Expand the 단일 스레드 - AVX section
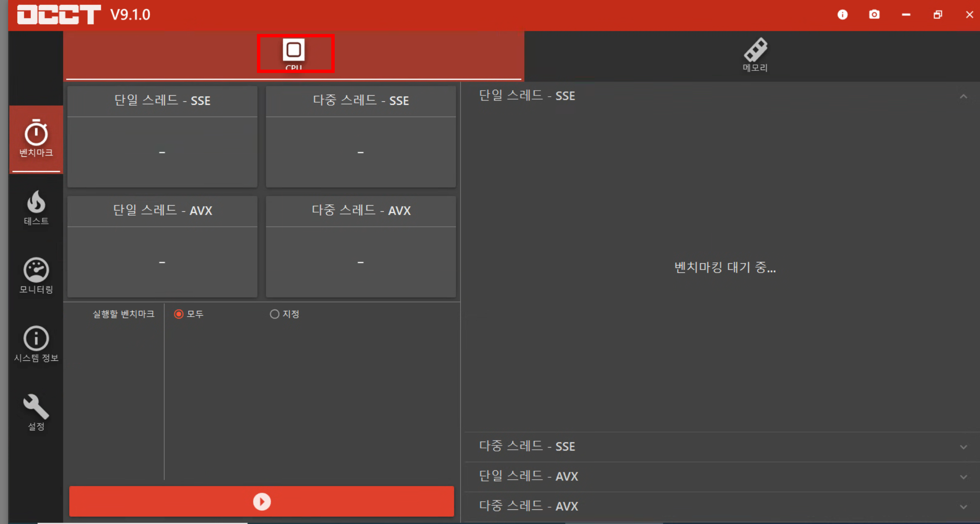The width and height of the screenshot is (980, 524). 963,477
